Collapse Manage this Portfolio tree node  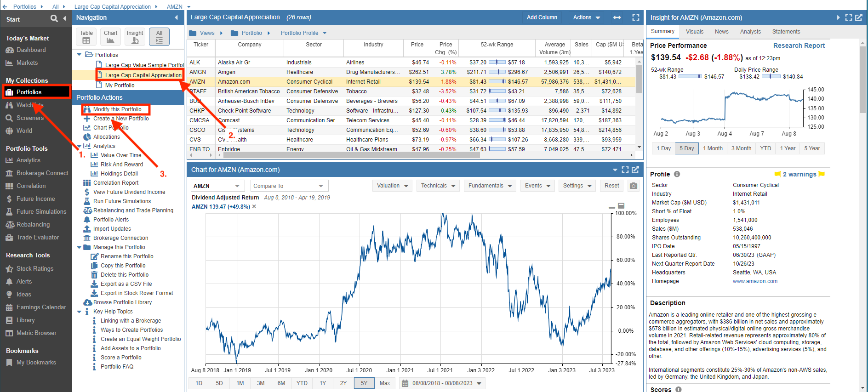pyautogui.click(x=79, y=247)
